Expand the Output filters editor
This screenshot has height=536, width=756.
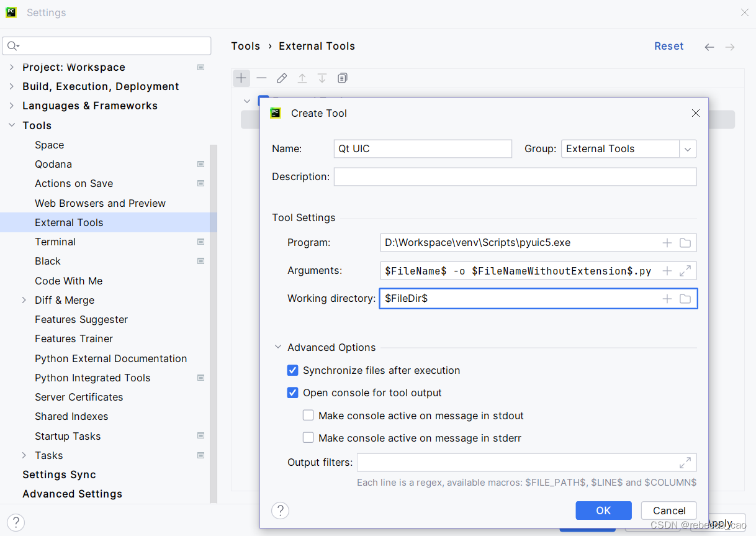pos(685,462)
